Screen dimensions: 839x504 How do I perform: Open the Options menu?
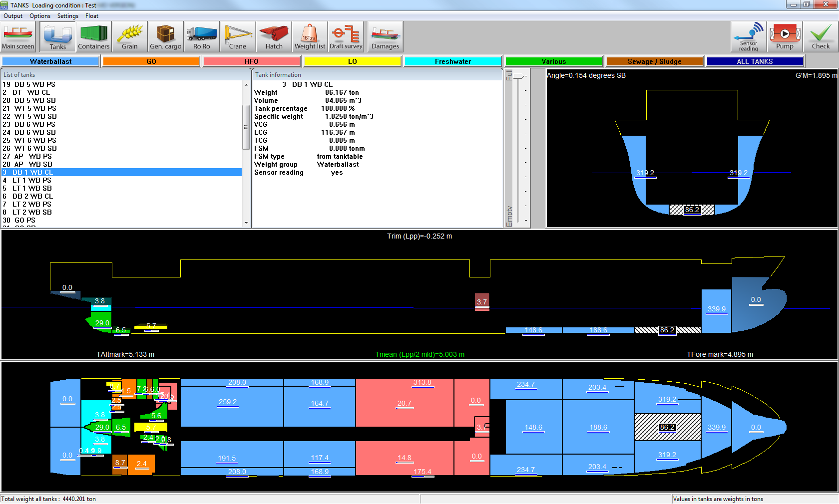point(40,16)
